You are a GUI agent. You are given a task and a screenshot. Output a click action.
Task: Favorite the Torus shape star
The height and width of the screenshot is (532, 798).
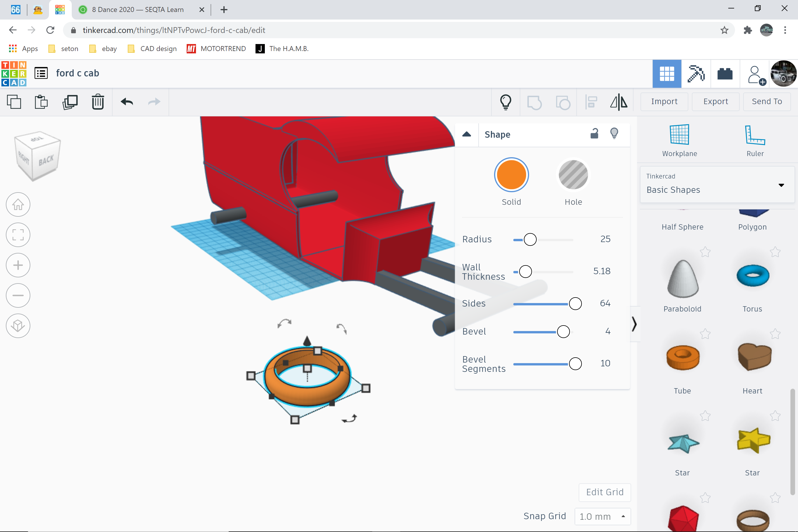point(775,252)
